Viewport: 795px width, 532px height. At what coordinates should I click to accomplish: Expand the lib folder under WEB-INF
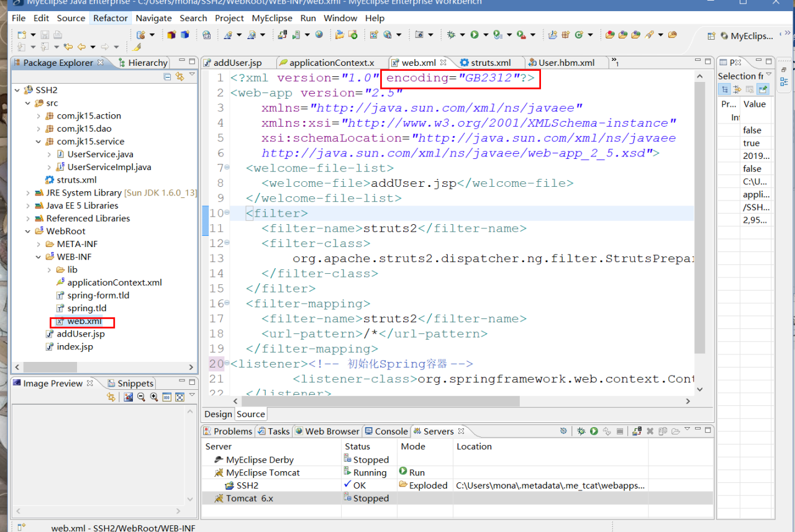[50, 269]
